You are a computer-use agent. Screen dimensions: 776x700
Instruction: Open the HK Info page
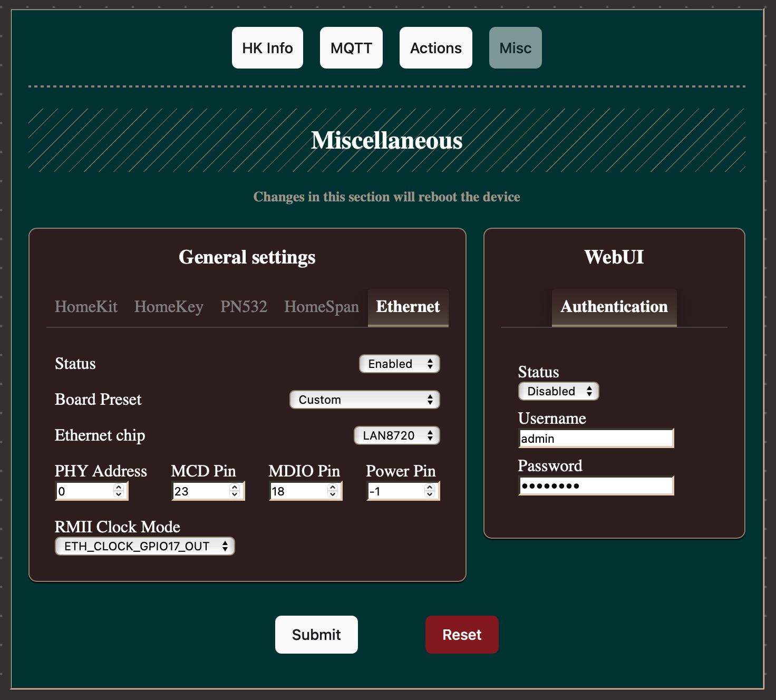pos(267,48)
